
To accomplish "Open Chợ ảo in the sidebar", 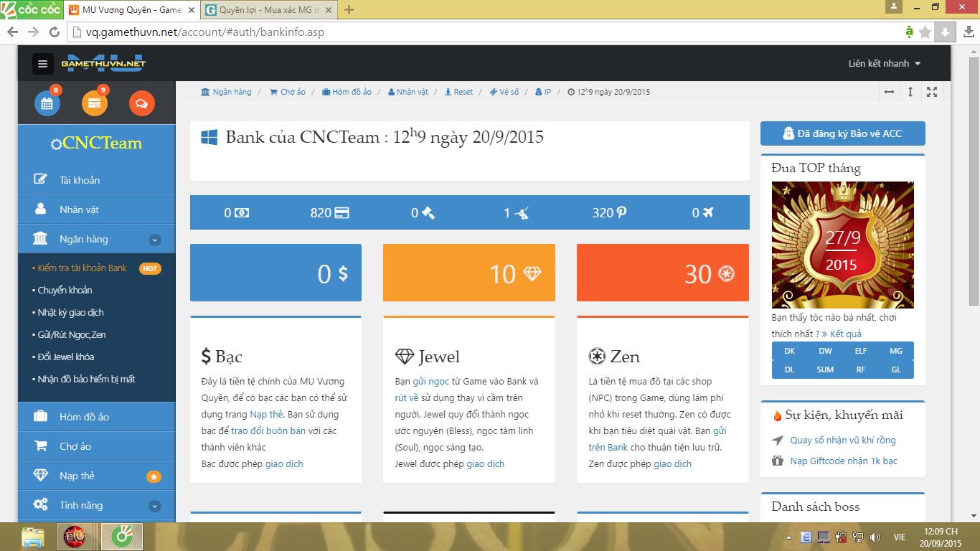I will click(x=96, y=446).
